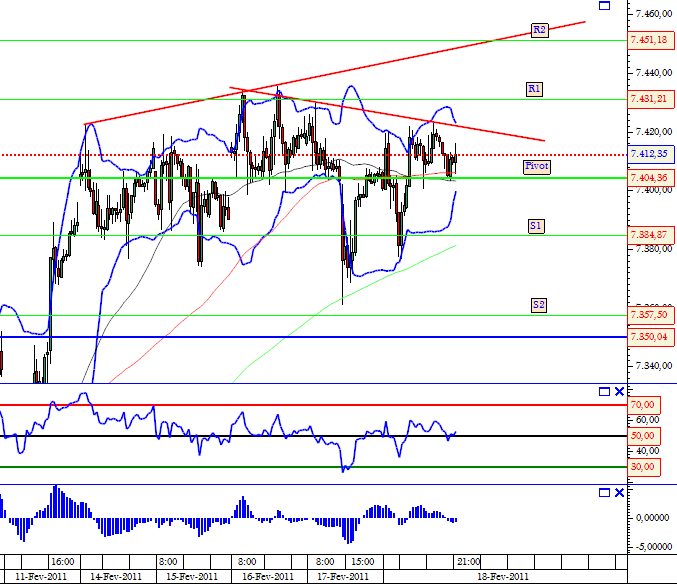Click the 14-Fev-2011 date label
The width and height of the screenshot is (677, 584).
click(116, 577)
